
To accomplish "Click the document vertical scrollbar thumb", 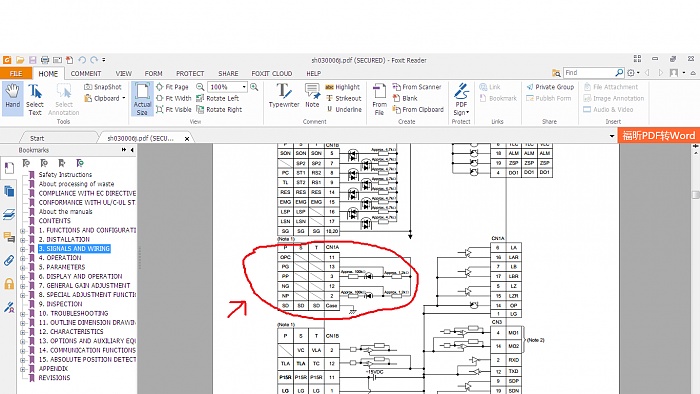I will (x=696, y=195).
